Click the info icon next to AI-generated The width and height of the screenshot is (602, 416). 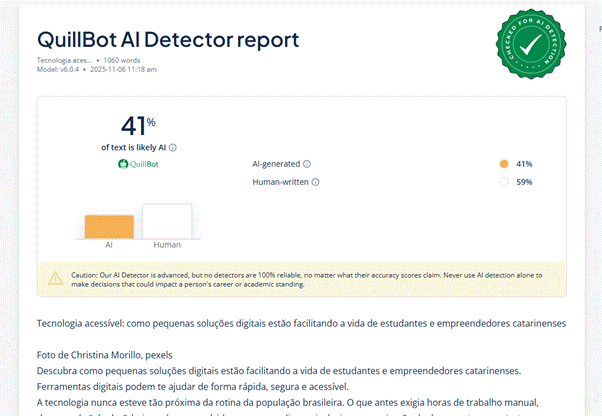[x=307, y=164]
